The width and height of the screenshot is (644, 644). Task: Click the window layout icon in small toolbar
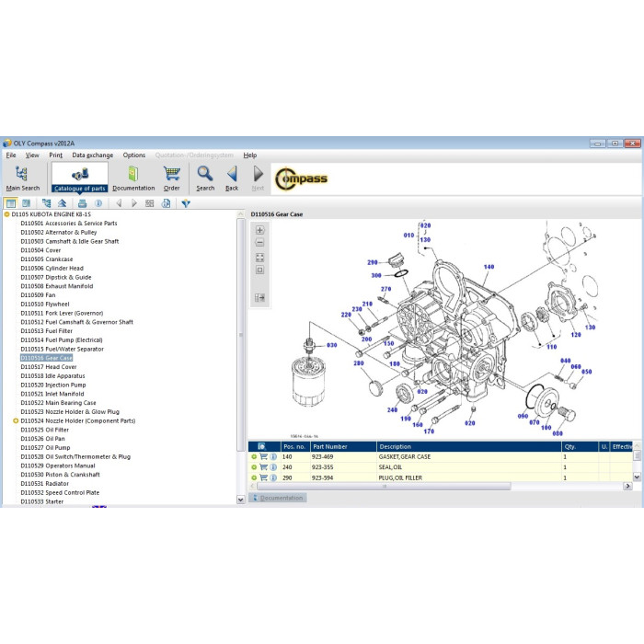point(11,203)
